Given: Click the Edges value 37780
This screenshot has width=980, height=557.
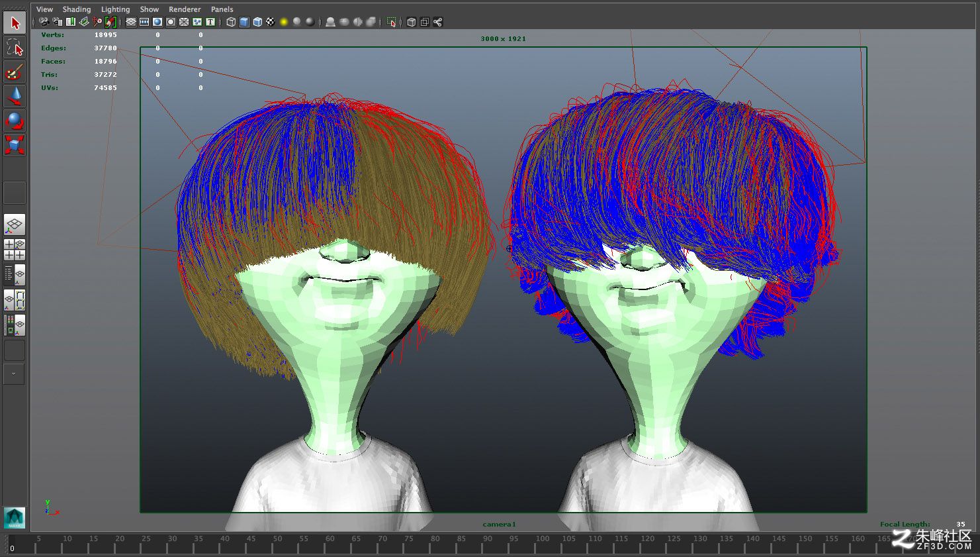Looking at the screenshot, I should point(105,48).
